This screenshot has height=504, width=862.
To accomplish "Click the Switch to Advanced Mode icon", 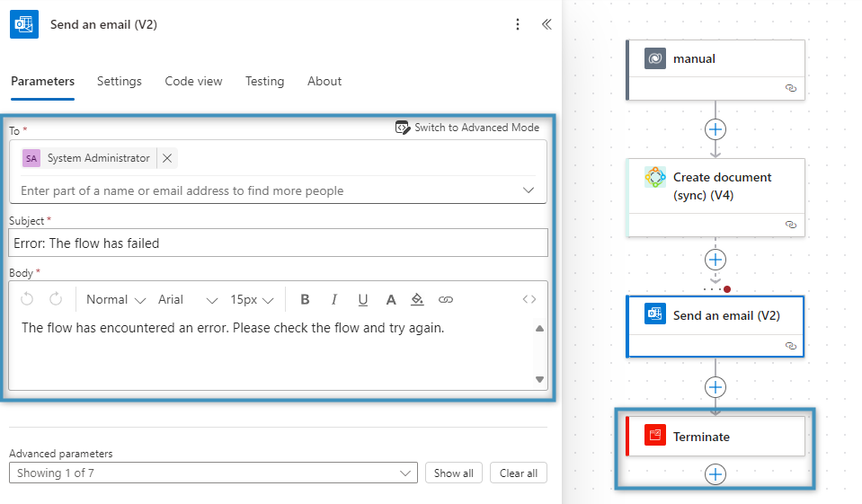I will pyautogui.click(x=403, y=128).
